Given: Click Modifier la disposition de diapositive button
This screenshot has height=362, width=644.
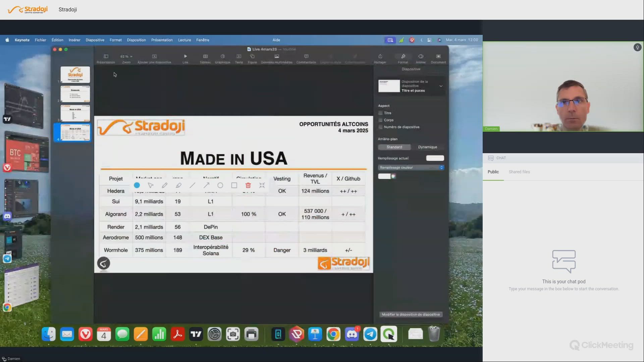Looking at the screenshot, I should coord(411,314).
